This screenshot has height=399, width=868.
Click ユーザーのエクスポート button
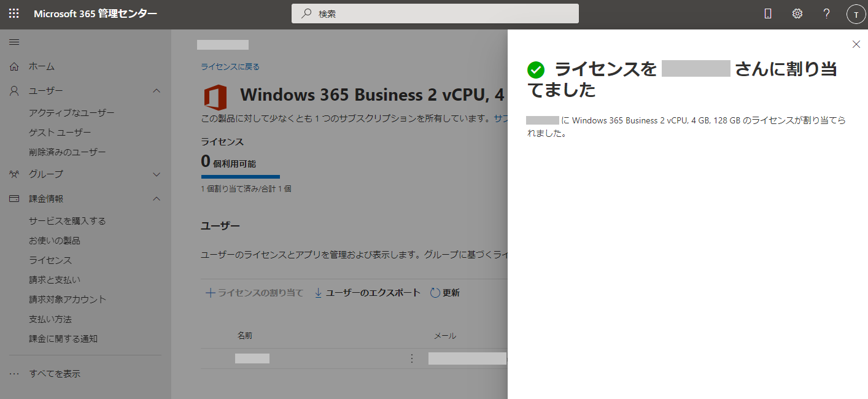pos(367,293)
